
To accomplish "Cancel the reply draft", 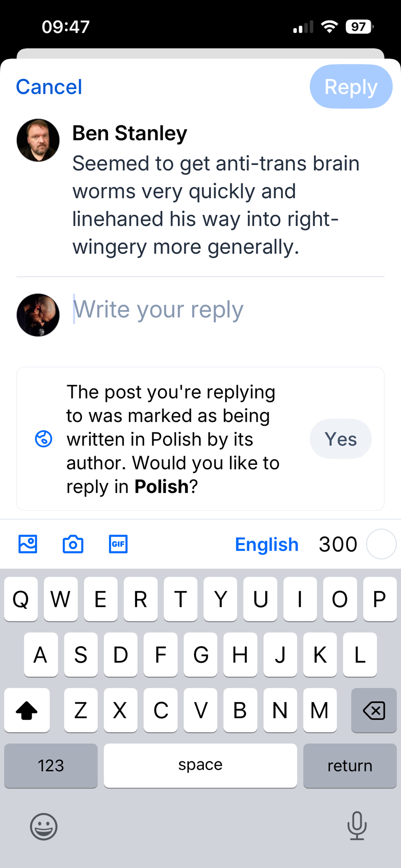I will coord(49,87).
